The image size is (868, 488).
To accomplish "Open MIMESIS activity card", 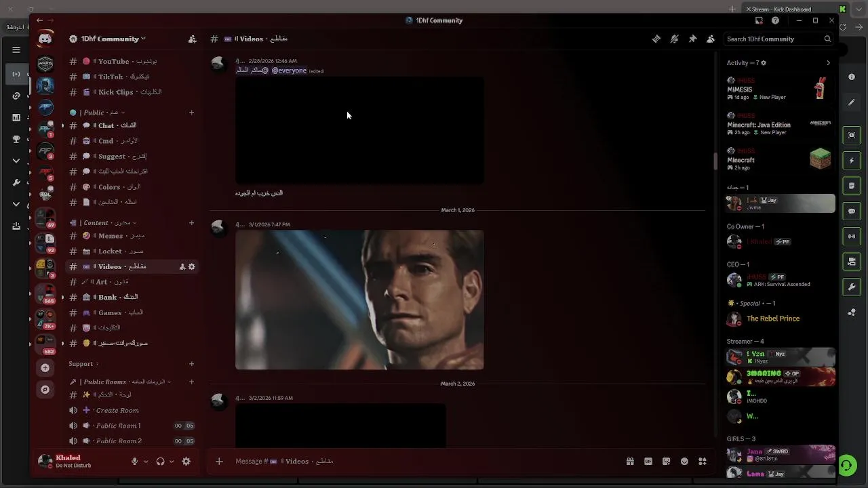I will (779, 89).
